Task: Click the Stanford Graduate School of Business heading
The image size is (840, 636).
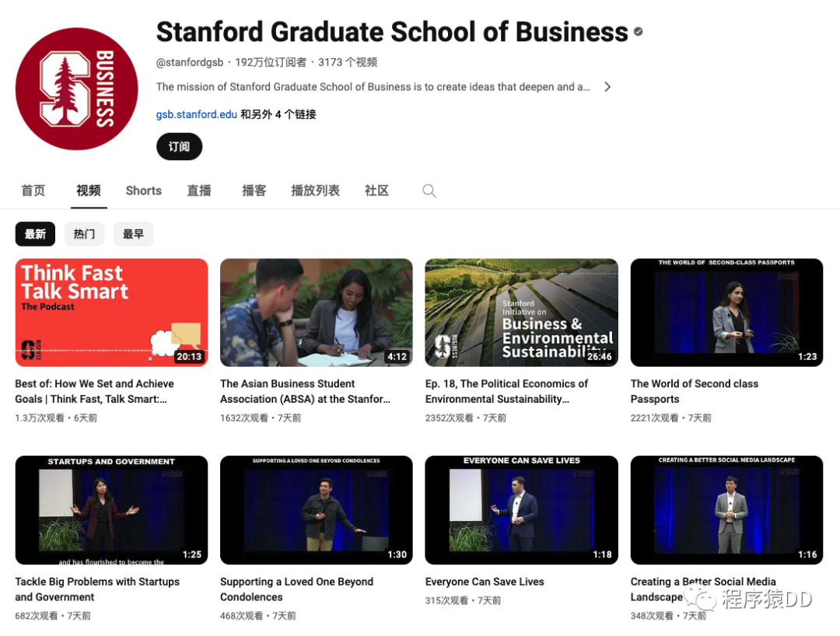Action: tap(392, 32)
